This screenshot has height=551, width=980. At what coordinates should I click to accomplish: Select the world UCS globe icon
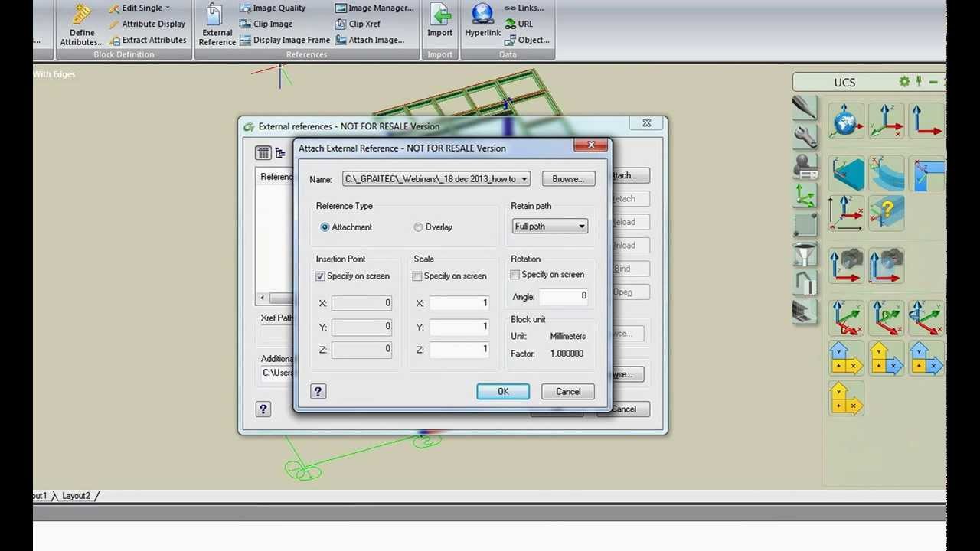click(x=846, y=121)
